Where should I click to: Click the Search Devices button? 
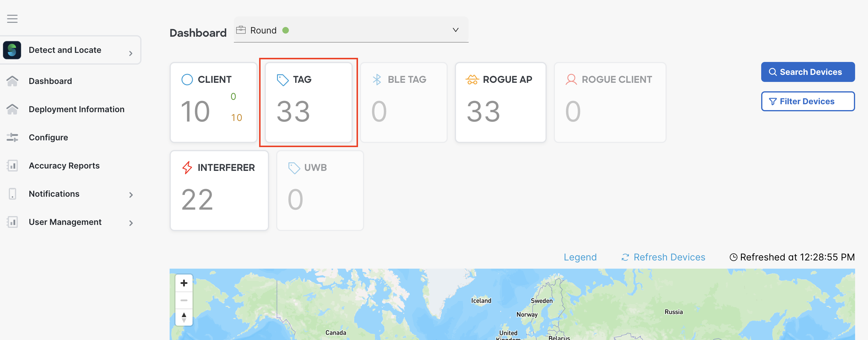(807, 72)
